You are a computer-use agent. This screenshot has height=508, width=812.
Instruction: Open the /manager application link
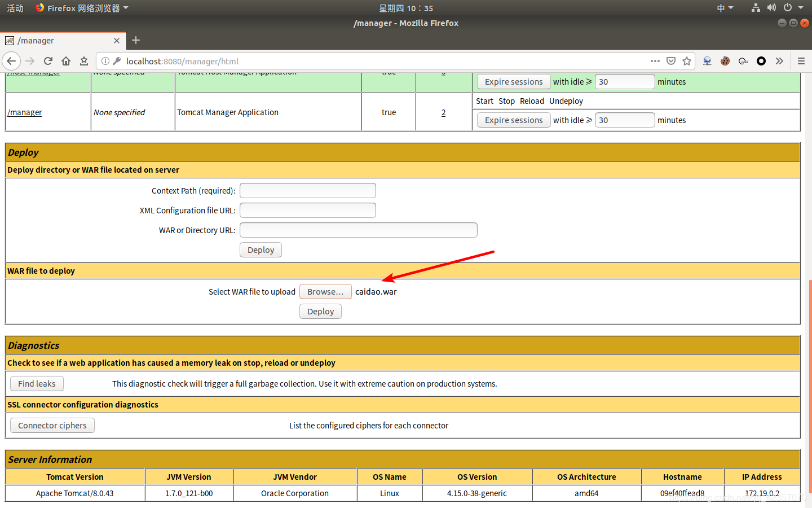click(x=25, y=112)
